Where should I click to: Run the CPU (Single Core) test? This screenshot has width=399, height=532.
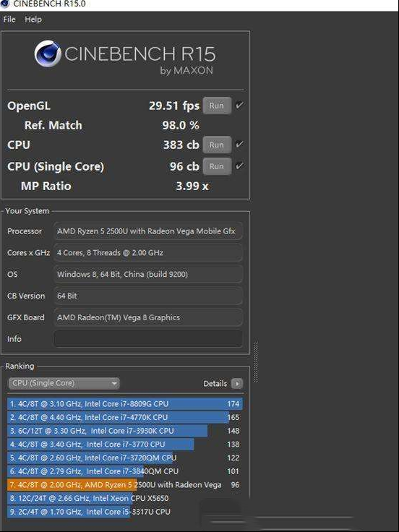217,166
